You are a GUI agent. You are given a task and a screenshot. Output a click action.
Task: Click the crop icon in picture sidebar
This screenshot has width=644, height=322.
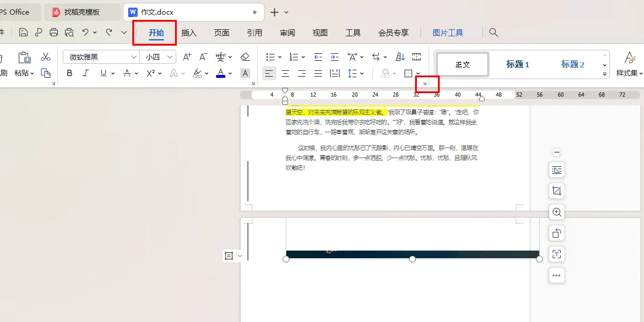pyautogui.click(x=557, y=191)
